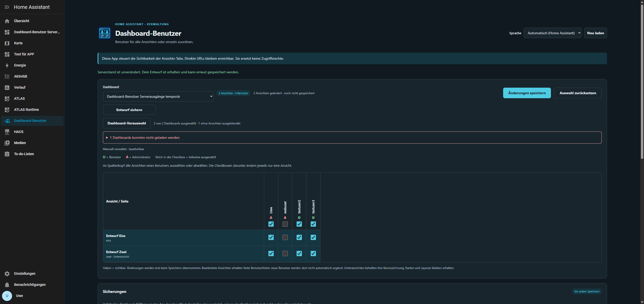Viewport: 644px width, 304px height.
Task: Open the Karte map icon in sidebar
Action: 7,43
